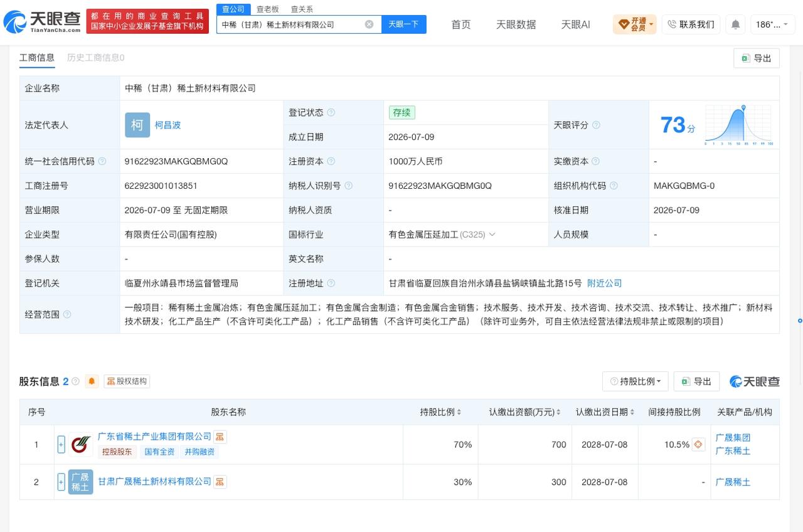
Task: Click 广东省稀土产业集团 company logo
Action: [80, 445]
